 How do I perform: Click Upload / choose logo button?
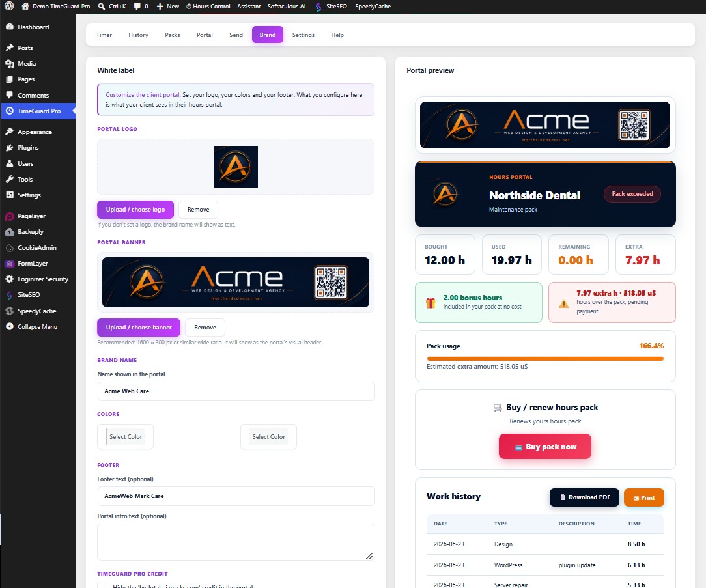(135, 210)
